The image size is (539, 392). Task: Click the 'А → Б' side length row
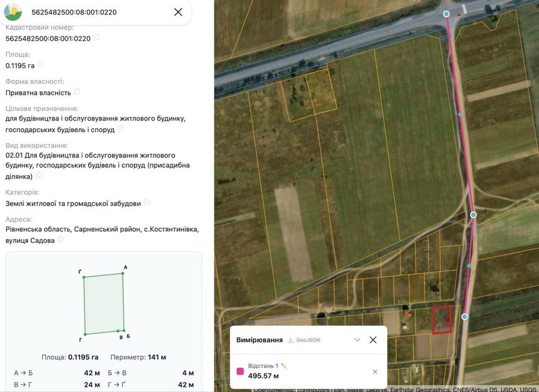point(57,373)
